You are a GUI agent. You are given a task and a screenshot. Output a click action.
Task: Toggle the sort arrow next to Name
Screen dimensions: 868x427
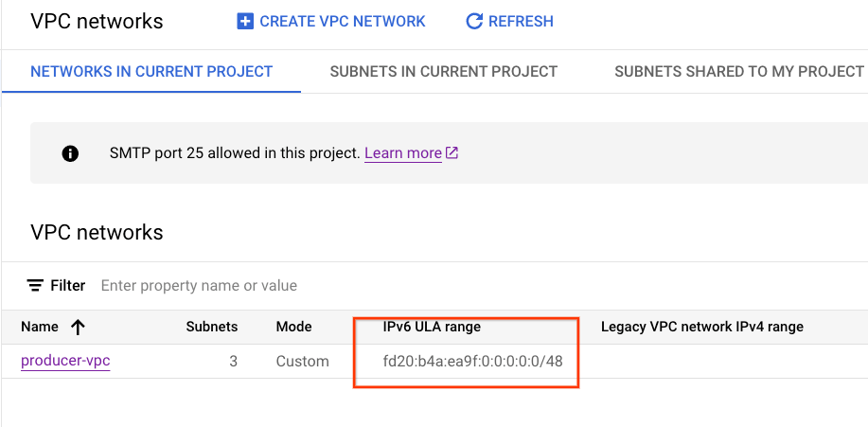78,327
